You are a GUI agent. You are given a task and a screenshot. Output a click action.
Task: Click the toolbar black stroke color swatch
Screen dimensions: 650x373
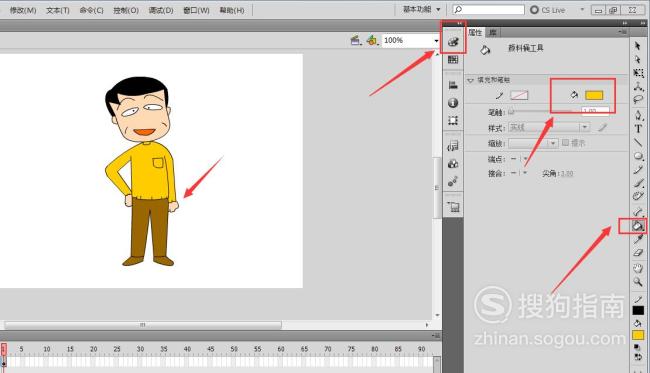pyautogui.click(x=638, y=310)
